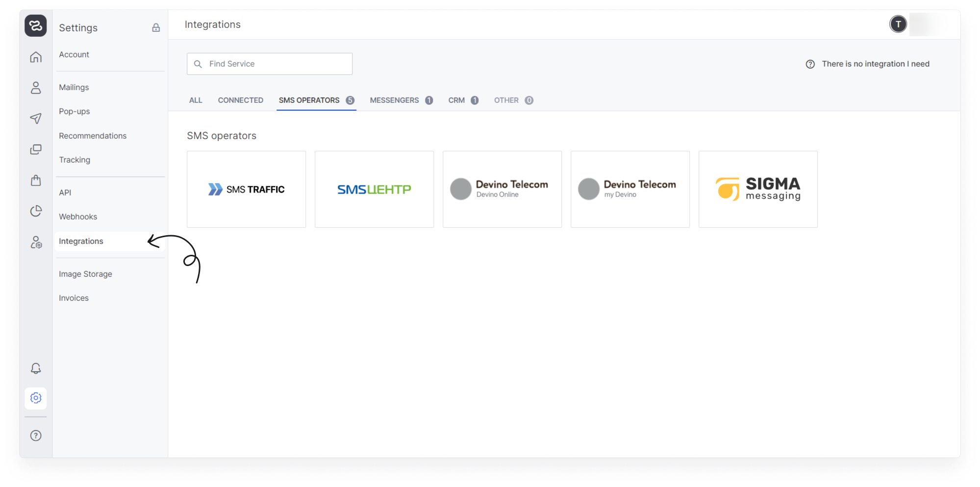
Task: Open the Devino Telecom my Devino card
Action: [x=630, y=189]
